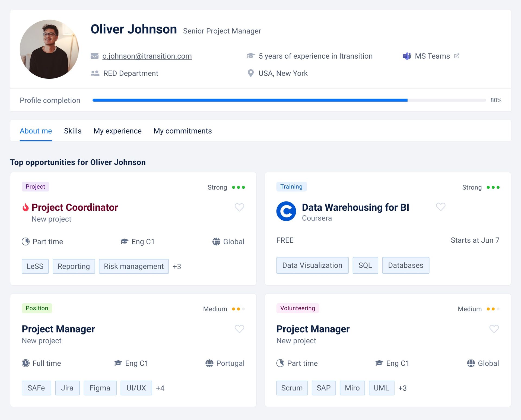Open o.johnson@itransition.com email link
This screenshot has height=420, width=521.
[147, 56]
